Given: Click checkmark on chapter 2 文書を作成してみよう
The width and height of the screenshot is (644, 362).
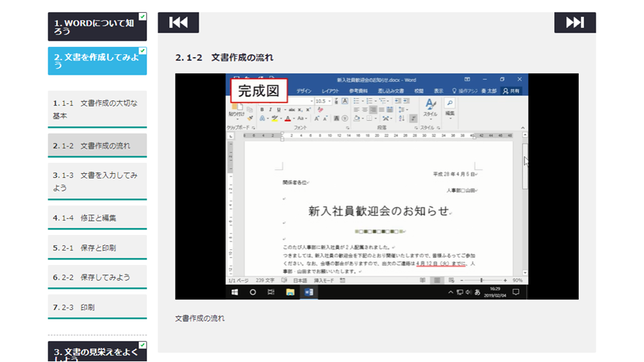Looking at the screenshot, I should click(x=143, y=51).
